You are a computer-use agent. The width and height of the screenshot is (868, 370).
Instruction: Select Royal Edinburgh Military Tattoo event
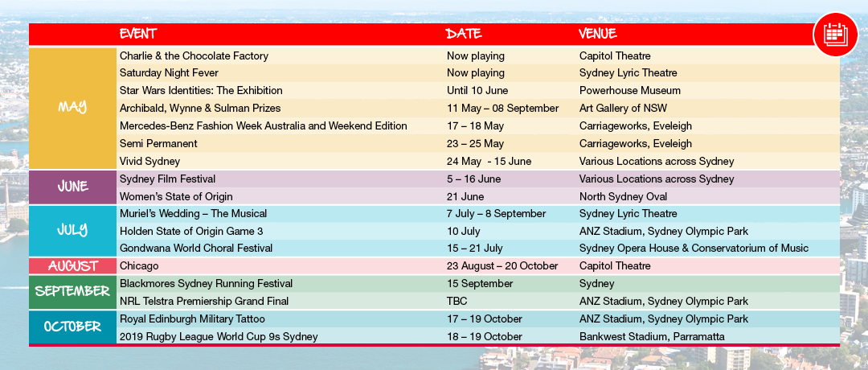pyautogui.click(x=192, y=319)
